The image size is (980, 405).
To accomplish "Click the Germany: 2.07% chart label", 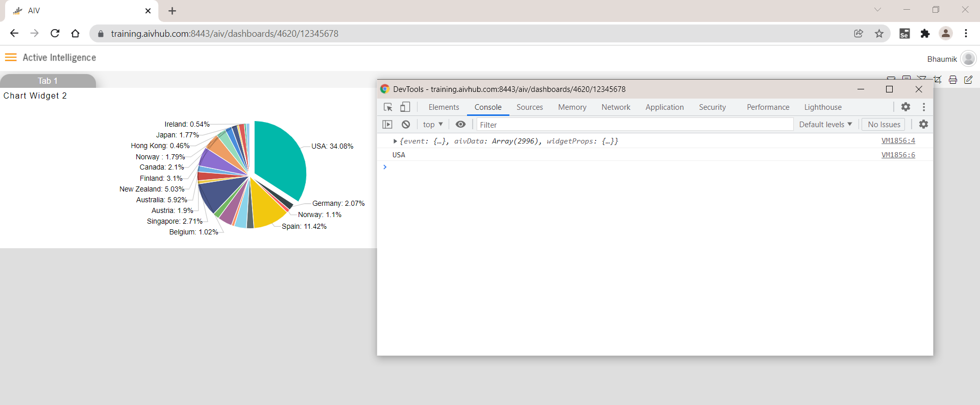I will pos(338,203).
